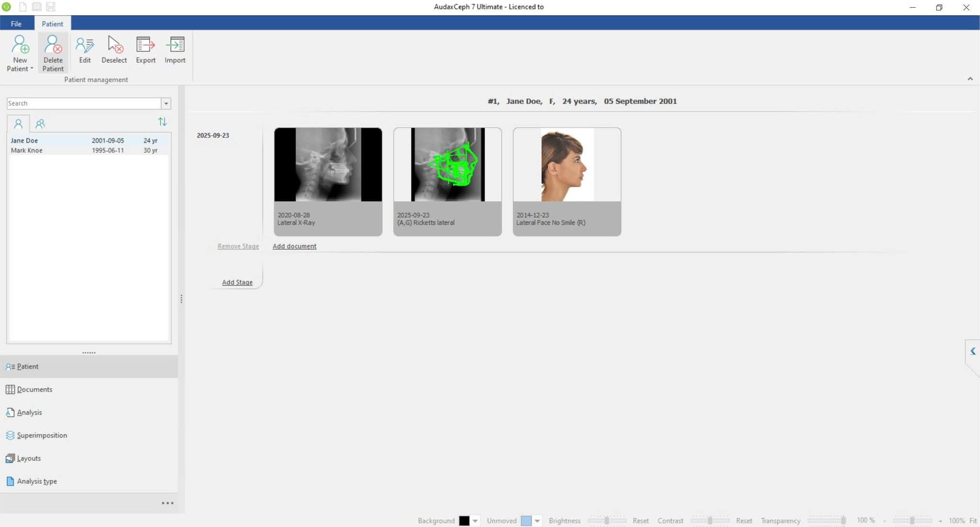This screenshot has height=527, width=980.
Task: Click the Import icon in ribbon
Action: coord(175,45)
